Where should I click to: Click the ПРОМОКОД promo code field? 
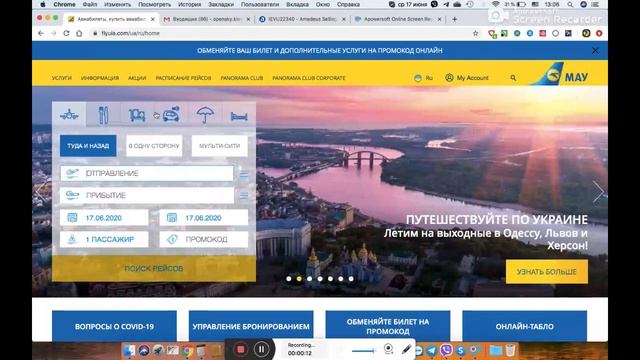pyautogui.click(x=204, y=239)
